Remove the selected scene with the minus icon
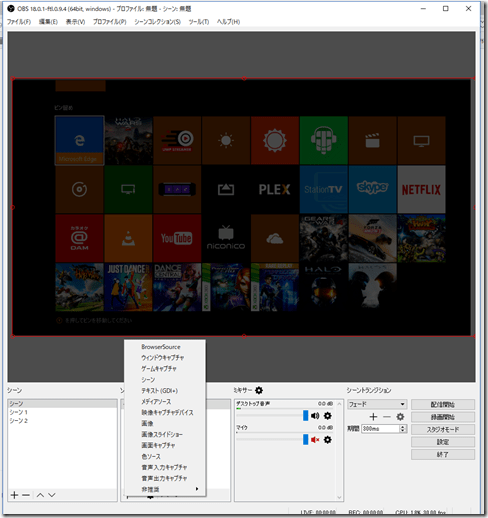The image size is (488, 518). [x=26, y=495]
